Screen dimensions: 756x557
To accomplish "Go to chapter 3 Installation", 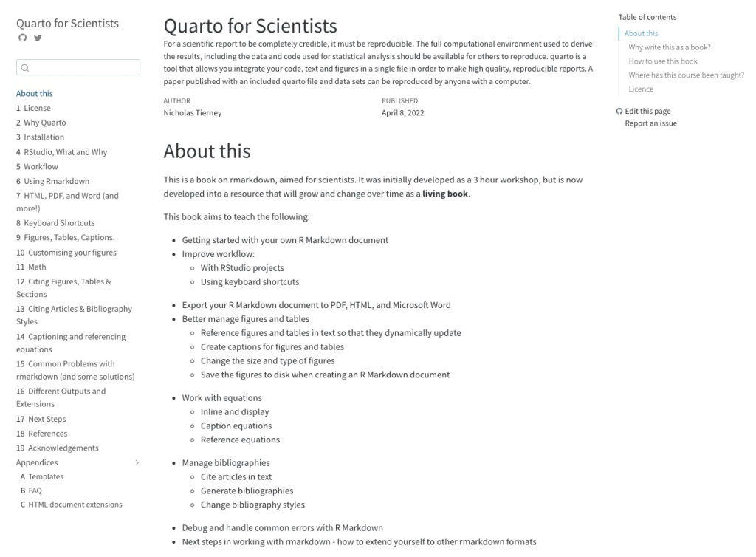I will (x=40, y=137).
